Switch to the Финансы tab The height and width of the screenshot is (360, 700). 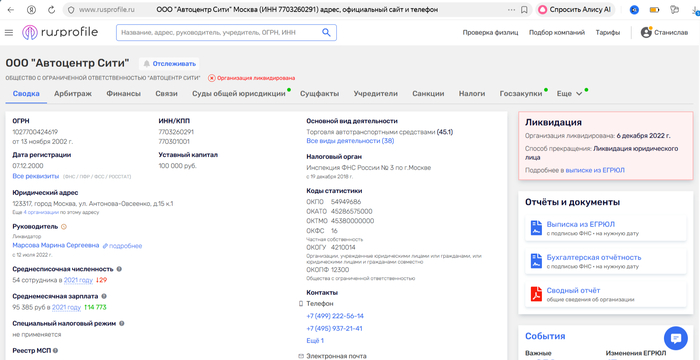click(x=124, y=93)
